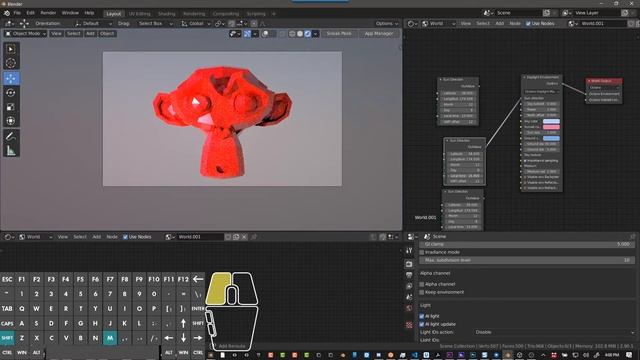Image resolution: width=640 pixels, height=360 pixels.
Task: Open the Render properties tab
Action: (x=409, y=264)
